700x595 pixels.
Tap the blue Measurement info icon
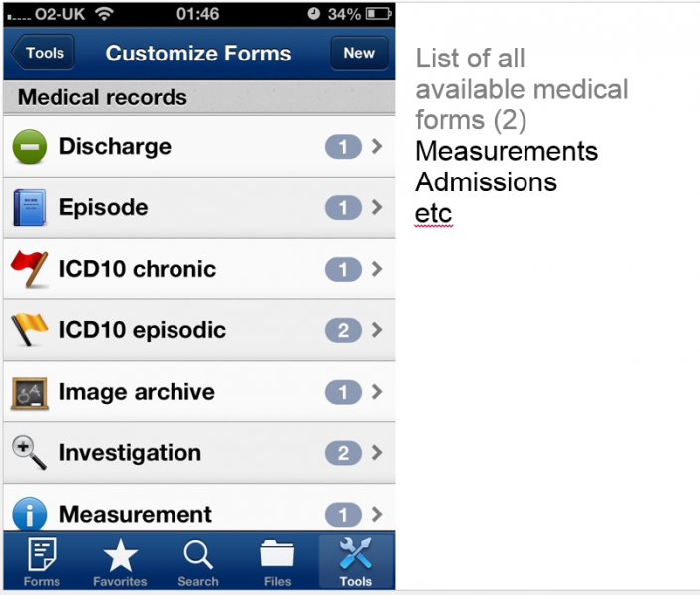click(x=30, y=514)
